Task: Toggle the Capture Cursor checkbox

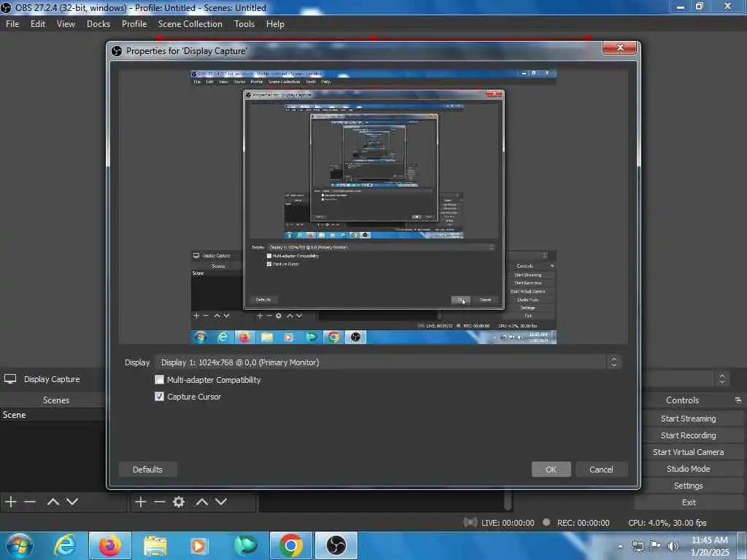Action: pos(159,397)
